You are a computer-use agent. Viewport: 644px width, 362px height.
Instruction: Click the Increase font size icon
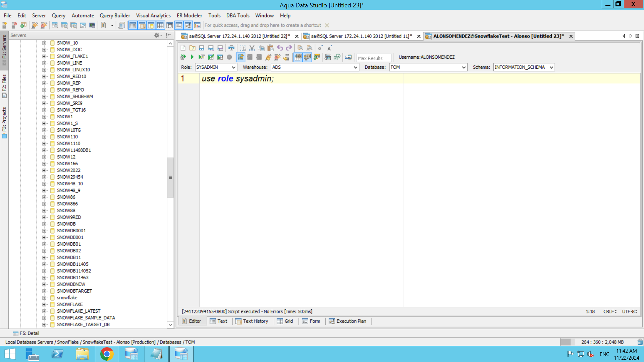330,48
